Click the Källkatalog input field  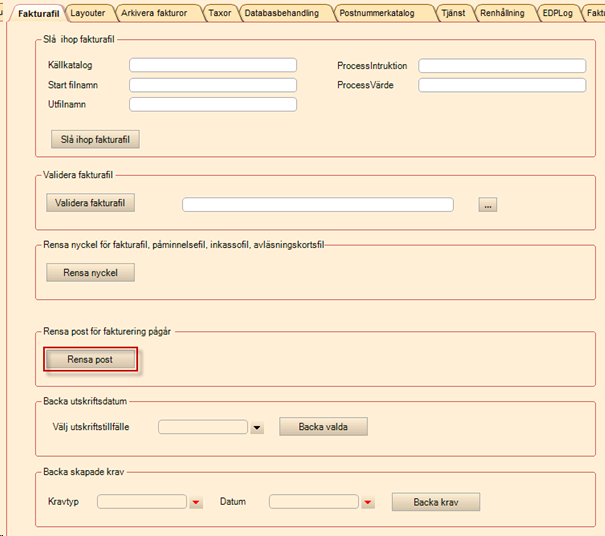pos(213,65)
